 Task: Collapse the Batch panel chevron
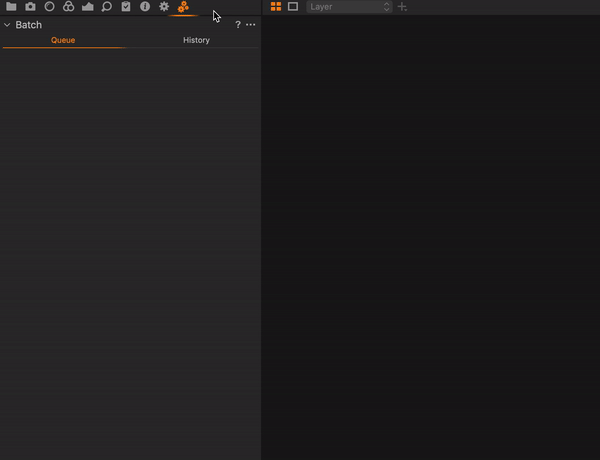point(7,25)
